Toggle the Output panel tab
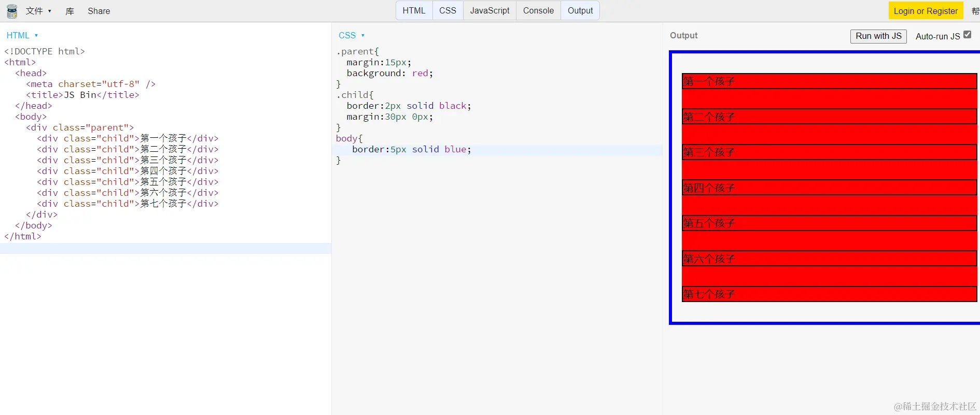The width and height of the screenshot is (980, 415). click(x=580, y=10)
